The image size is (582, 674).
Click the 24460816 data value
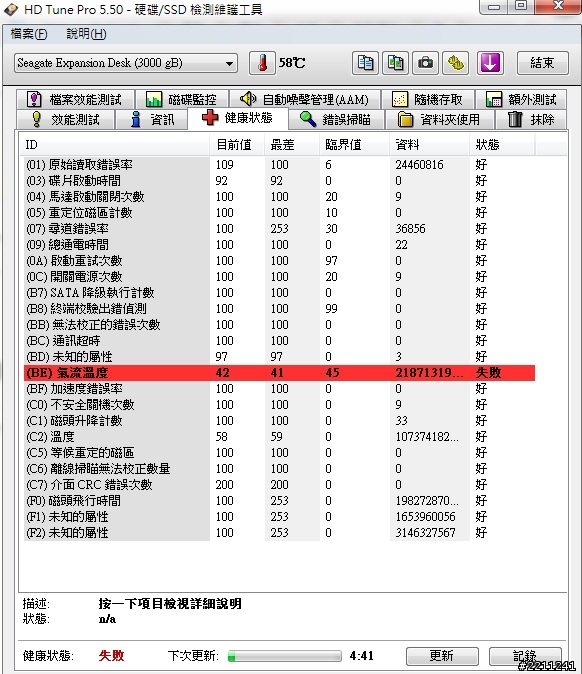(420, 165)
